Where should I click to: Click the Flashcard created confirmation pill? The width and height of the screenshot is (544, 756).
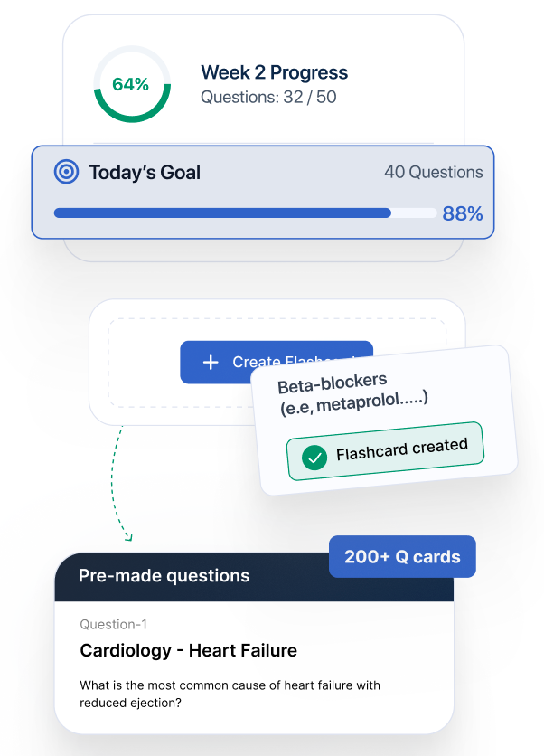pyautogui.click(x=386, y=452)
